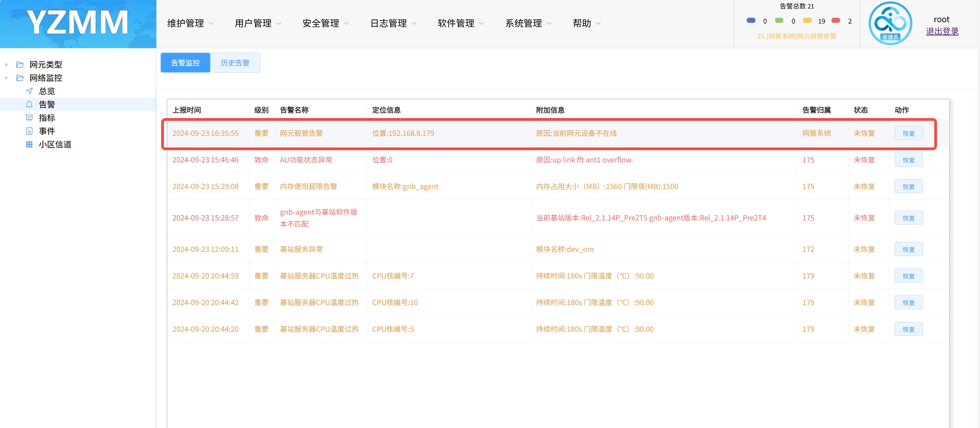Click the 告警总数 21 summary text
The image size is (980, 428).
tap(797, 6)
